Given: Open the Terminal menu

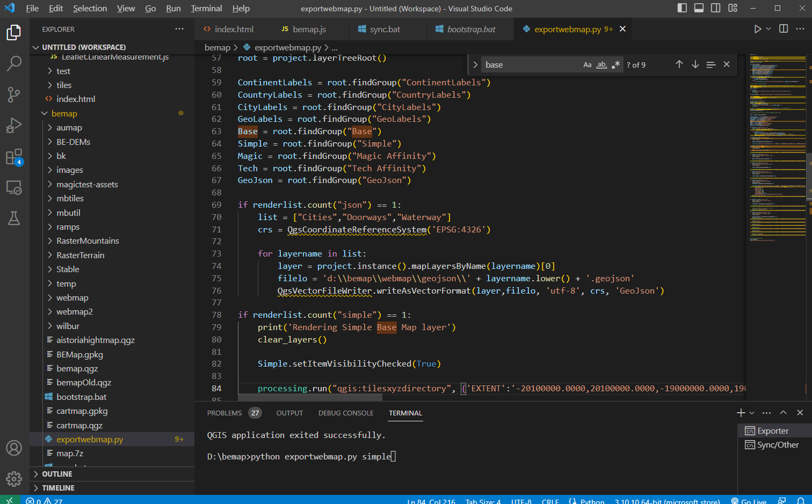Looking at the screenshot, I should tap(206, 8).
